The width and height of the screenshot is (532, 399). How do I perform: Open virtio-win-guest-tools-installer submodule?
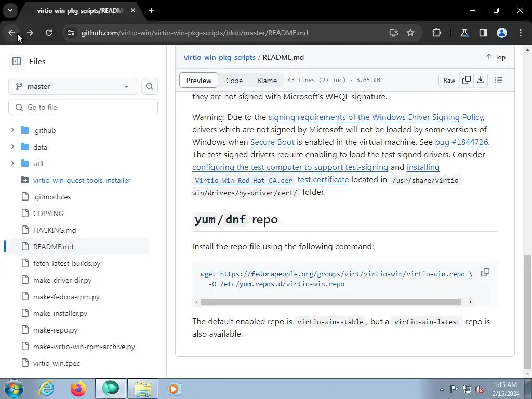(82, 180)
